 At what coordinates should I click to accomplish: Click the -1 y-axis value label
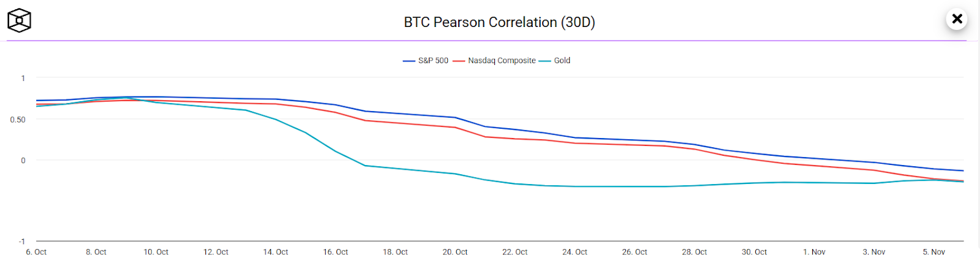point(21,241)
